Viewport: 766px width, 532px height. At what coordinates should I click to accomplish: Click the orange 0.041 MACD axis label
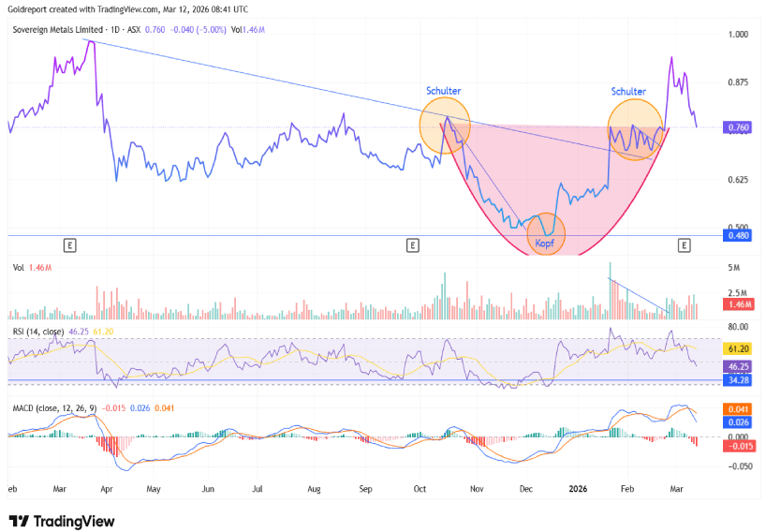[739, 409]
